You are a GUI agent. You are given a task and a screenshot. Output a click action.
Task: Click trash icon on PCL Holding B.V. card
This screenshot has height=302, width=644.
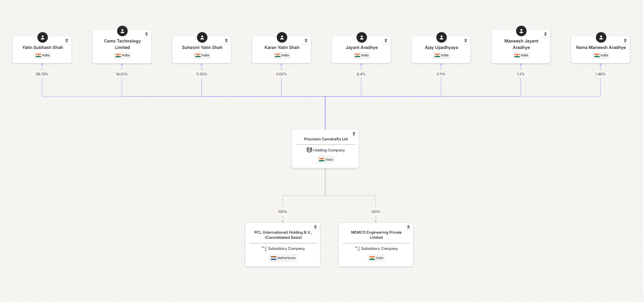pos(315,227)
